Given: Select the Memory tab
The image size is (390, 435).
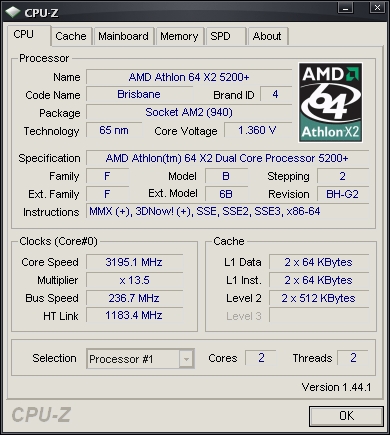Looking at the screenshot, I should coord(179,36).
